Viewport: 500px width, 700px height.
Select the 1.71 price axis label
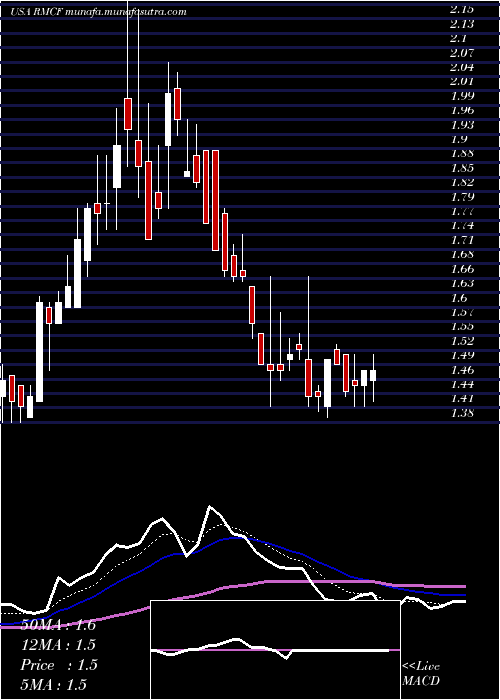[x=462, y=240]
